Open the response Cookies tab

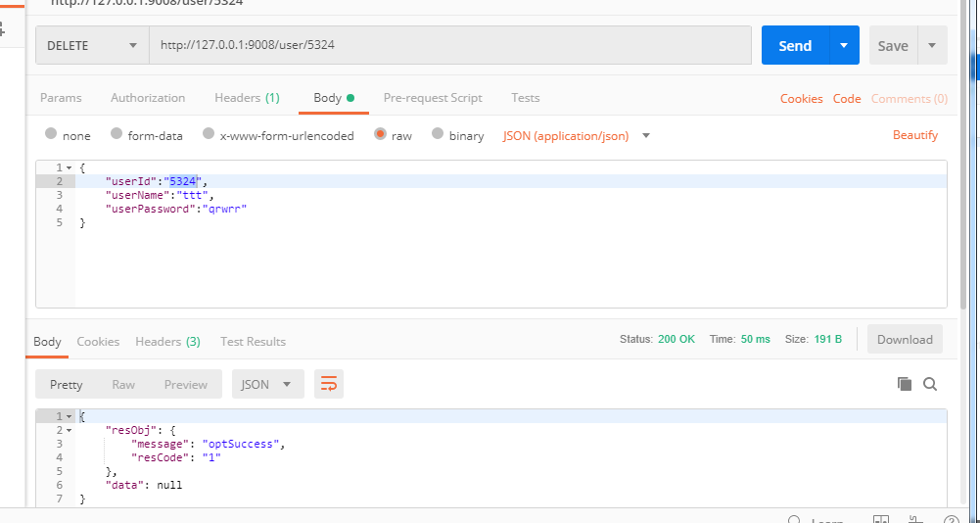point(98,342)
